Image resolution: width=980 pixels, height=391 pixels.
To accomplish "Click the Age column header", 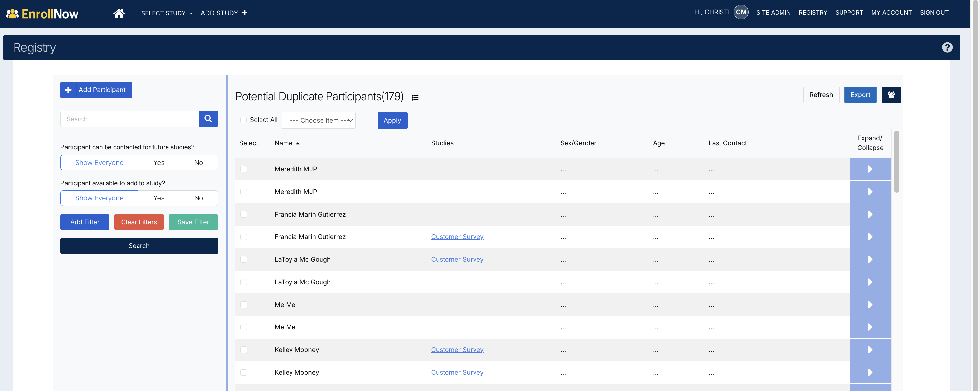I will 658,143.
